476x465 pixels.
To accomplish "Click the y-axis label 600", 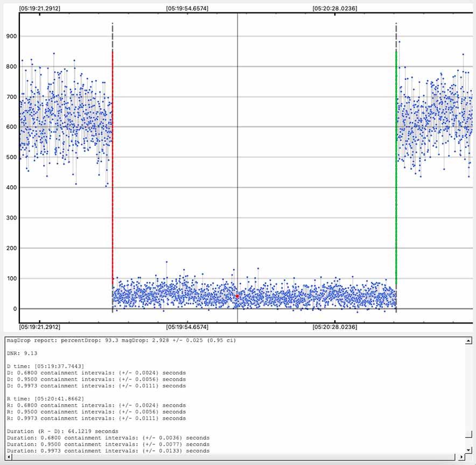I will (11, 127).
